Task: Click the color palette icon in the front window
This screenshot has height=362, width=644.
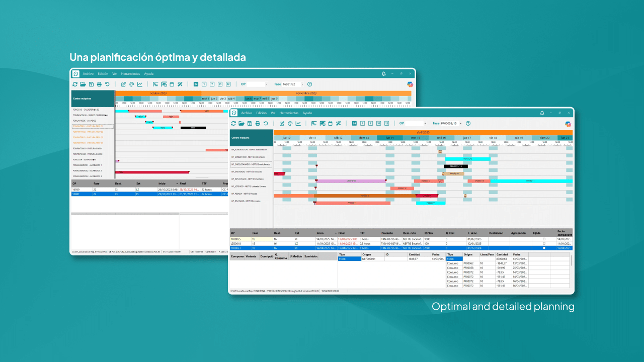Action: click(290, 123)
